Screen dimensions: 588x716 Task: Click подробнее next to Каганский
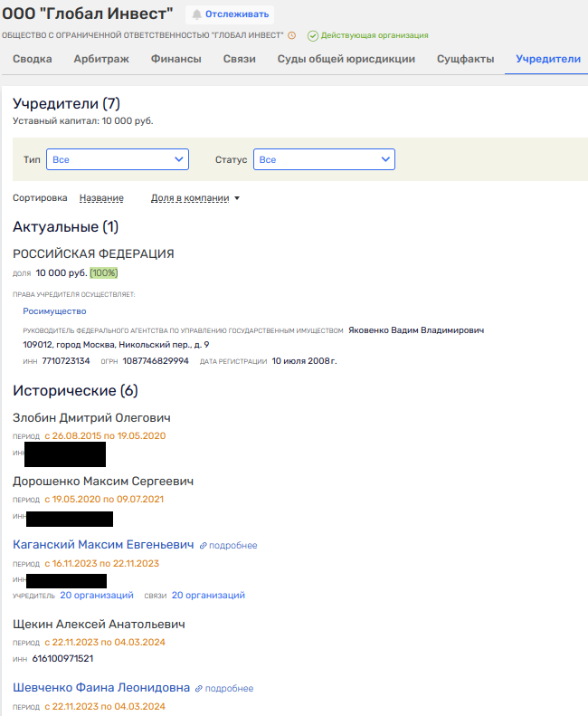[232, 546]
